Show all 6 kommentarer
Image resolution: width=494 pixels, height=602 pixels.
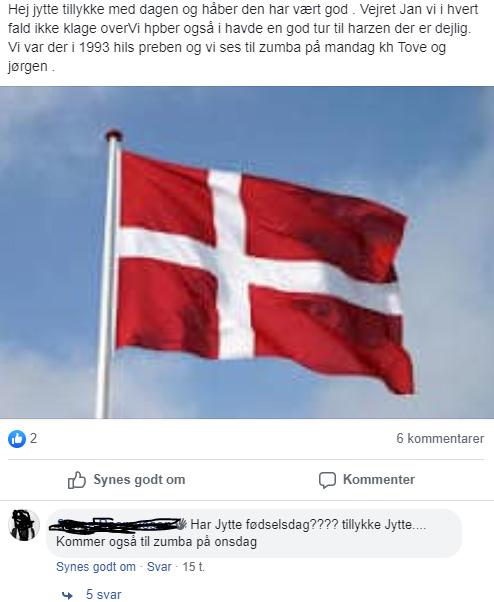(440, 438)
